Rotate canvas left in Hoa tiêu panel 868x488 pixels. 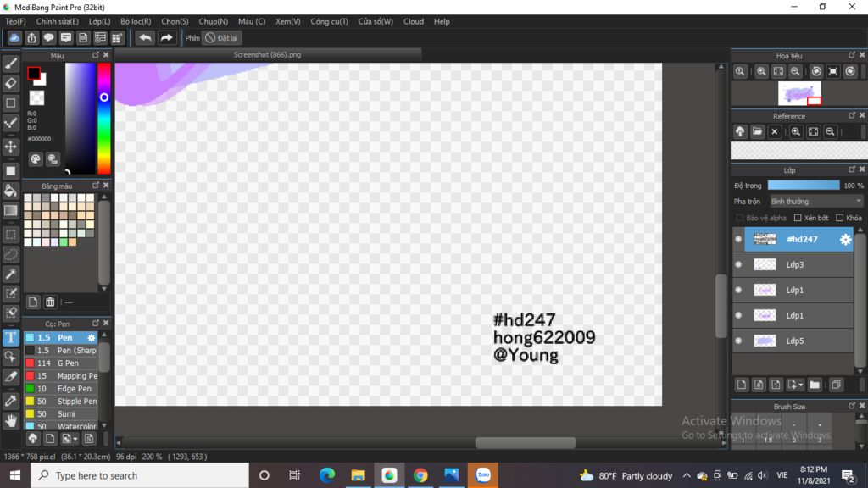[x=816, y=71]
